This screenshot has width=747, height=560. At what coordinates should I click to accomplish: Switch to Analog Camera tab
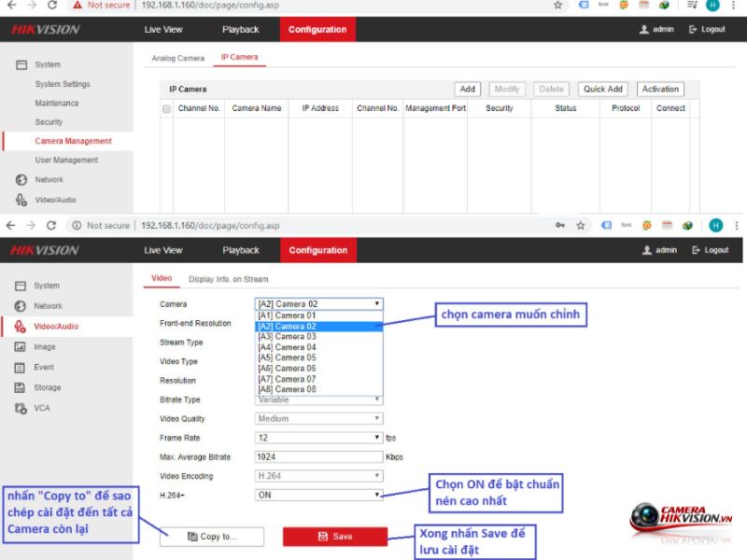pyautogui.click(x=177, y=58)
